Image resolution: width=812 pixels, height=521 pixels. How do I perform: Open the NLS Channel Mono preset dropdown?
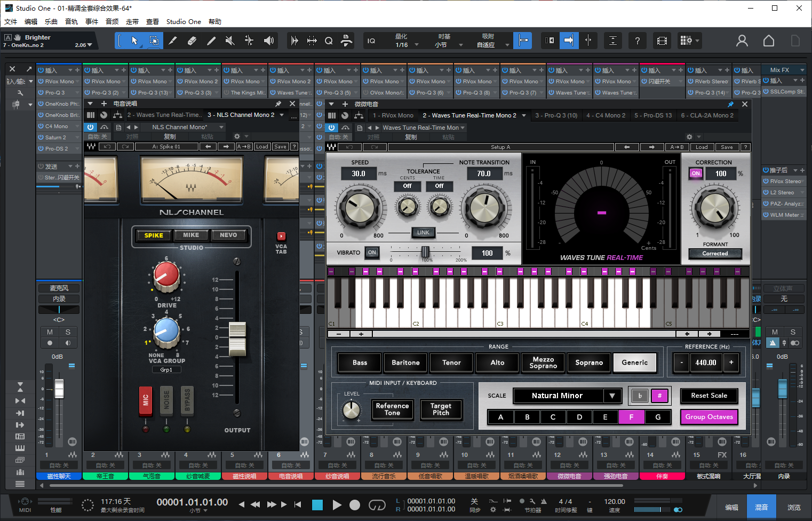tap(186, 127)
